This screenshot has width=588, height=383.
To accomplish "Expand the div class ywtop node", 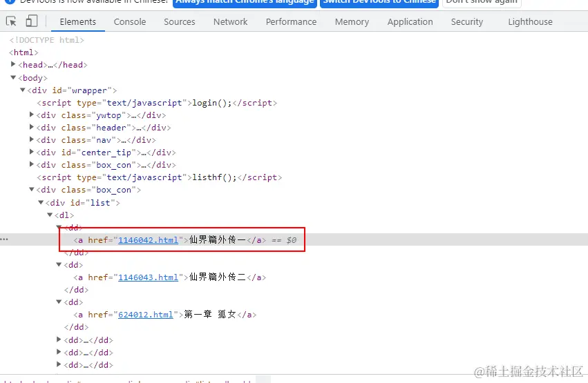I will point(32,115).
